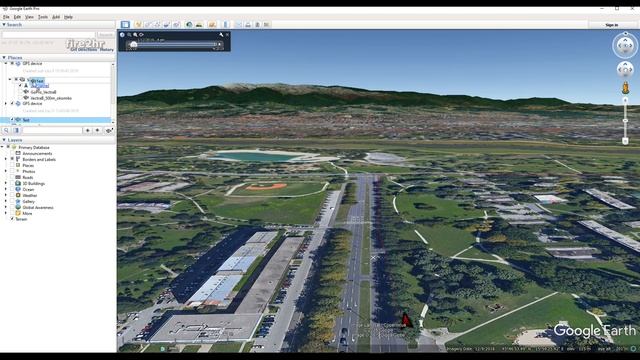Close the time slider panel

[227, 35]
